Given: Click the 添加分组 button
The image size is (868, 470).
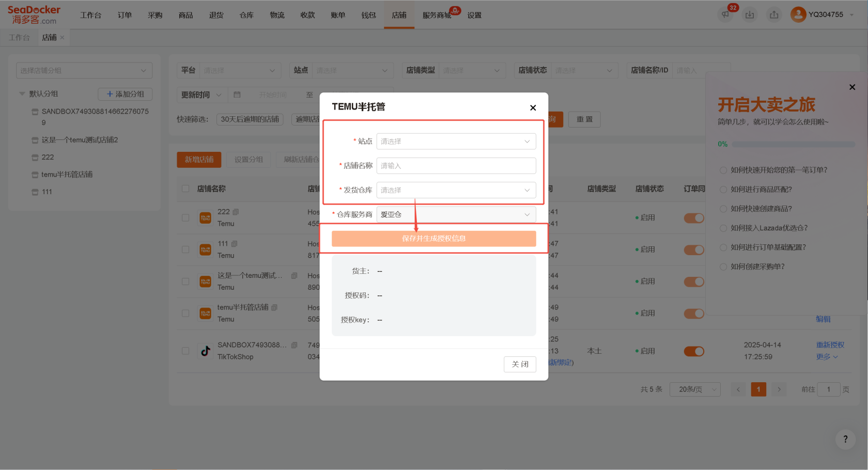Looking at the screenshot, I should [x=125, y=94].
